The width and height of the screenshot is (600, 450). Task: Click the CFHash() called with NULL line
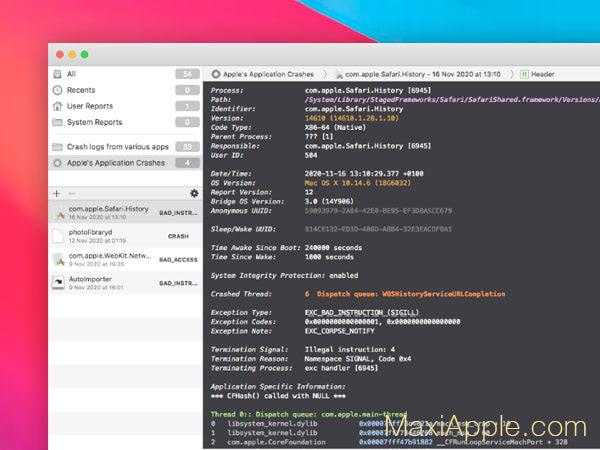click(278, 396)
